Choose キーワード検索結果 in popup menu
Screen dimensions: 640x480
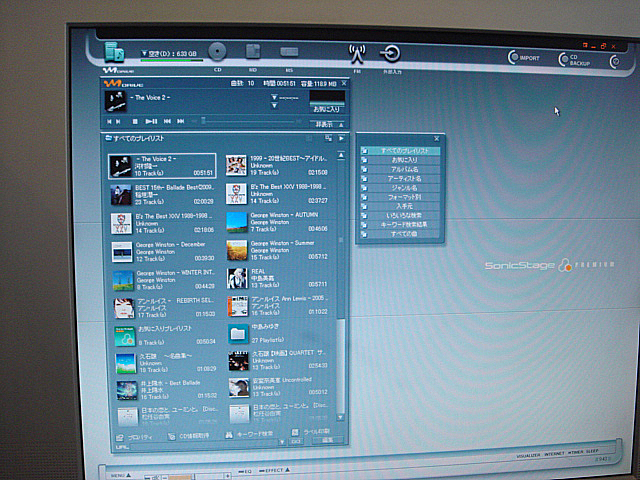coord(400,225)
